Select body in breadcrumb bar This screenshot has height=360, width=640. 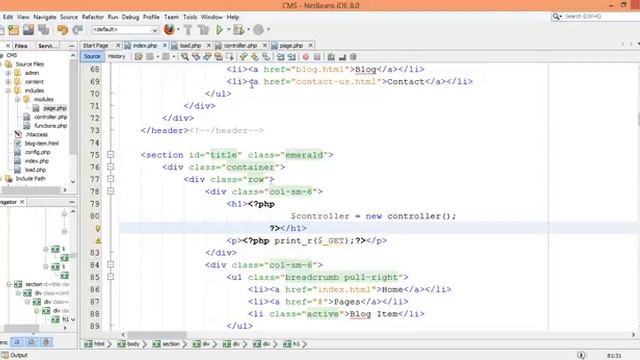[x=129, y=344]
